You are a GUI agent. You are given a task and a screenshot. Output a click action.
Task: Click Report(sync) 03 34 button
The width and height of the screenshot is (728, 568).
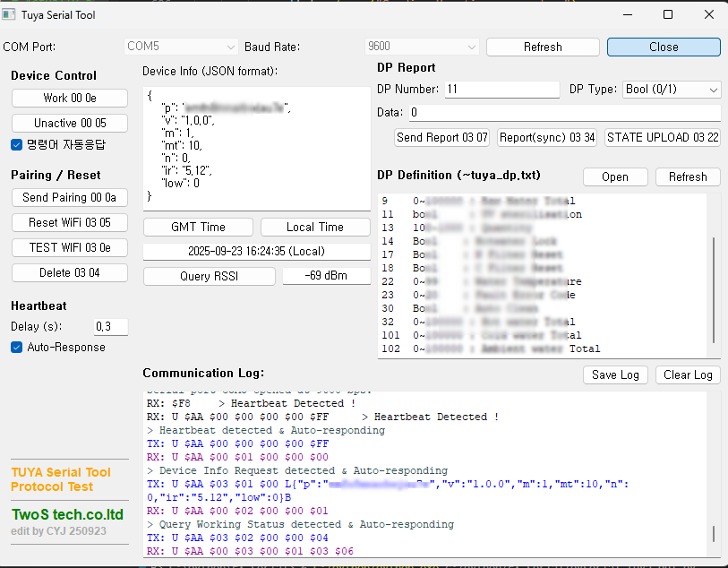(x=547, y=137)
